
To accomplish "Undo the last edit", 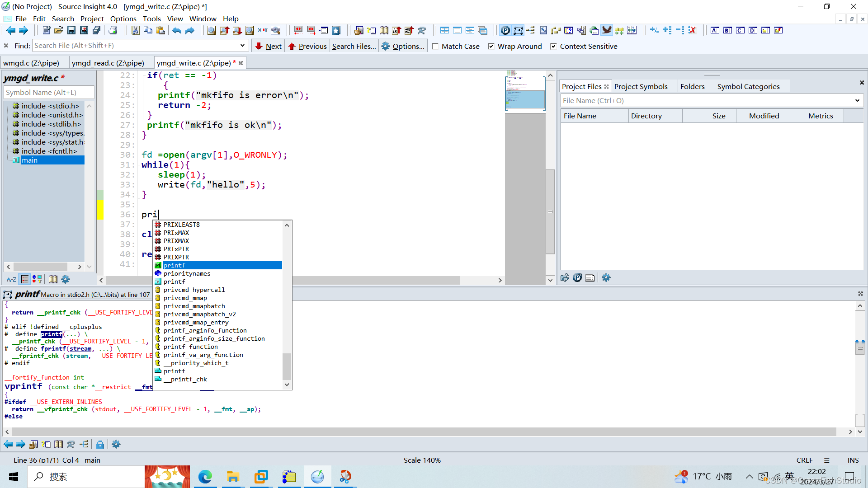I will pos(176,30).
